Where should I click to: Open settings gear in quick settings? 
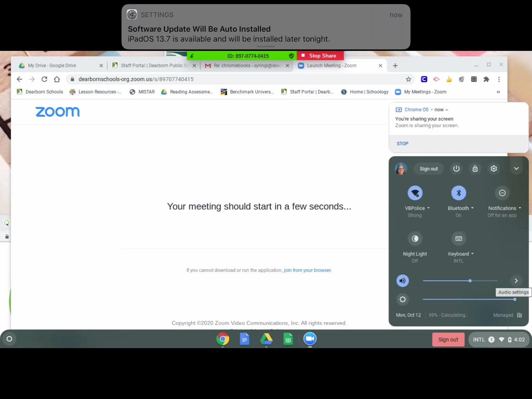click(x=494, y=169)
